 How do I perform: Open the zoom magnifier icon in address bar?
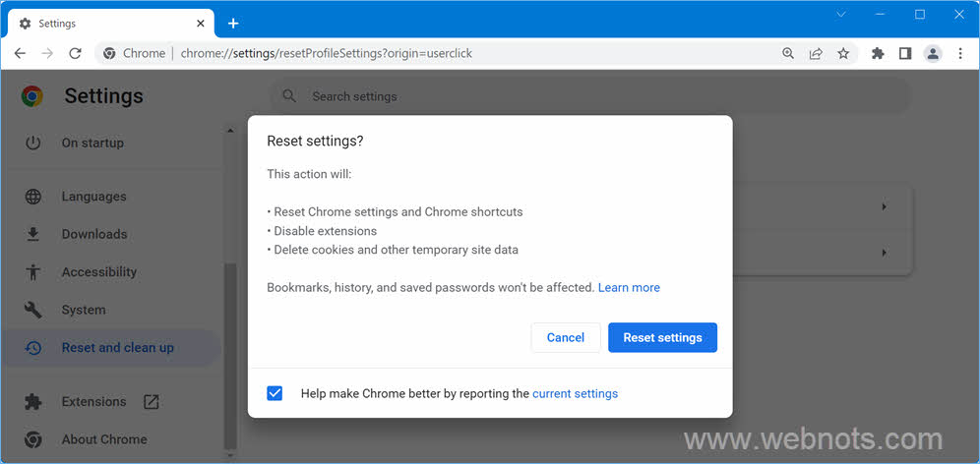point(788,54)
